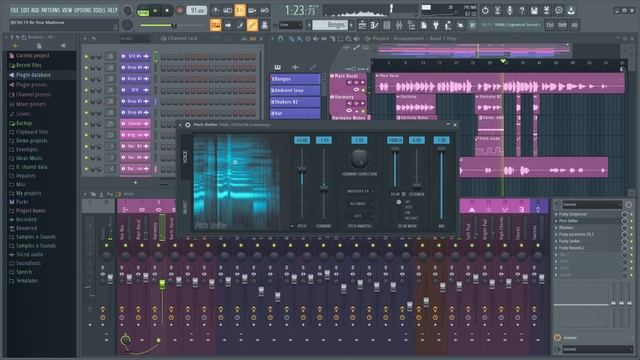Enable wait for input to start playing
The width and height of the screenshot is (640, 360).
[x=227, y=10]
